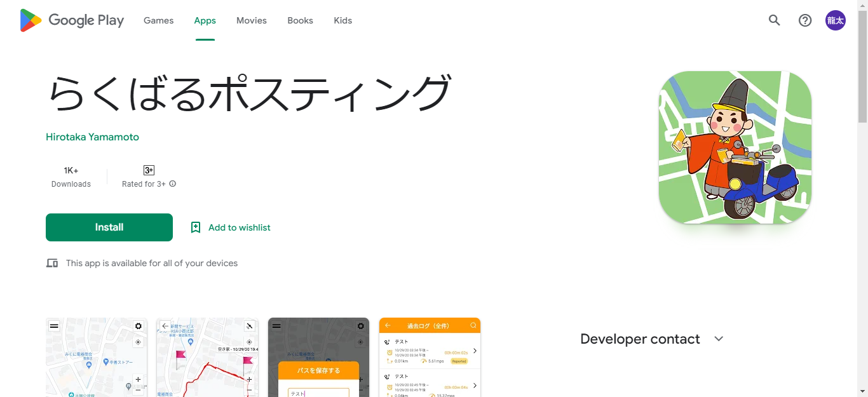The width and height of the screenshot is (868, 397).
Task: Add the app to wishlist
Action: click(x=231, y=227)
